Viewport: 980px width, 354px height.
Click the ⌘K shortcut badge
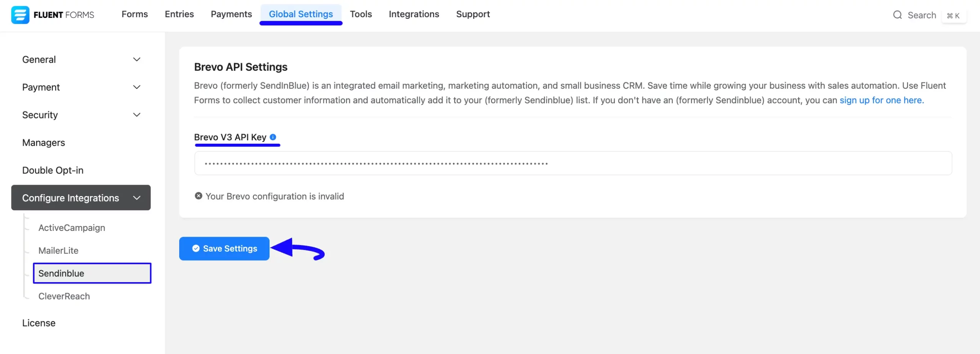click(x=953, y=16)
